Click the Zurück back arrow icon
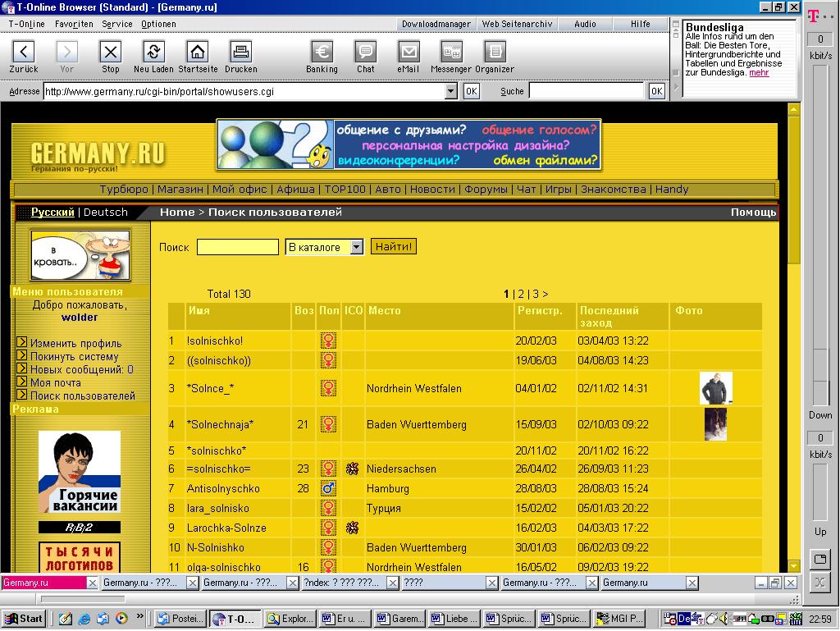This screenshot has height=631, width=840. (24, 53)
